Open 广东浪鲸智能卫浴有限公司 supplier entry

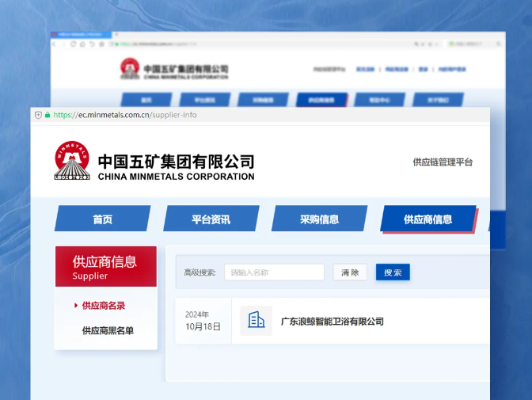click(x=332, y=322)
